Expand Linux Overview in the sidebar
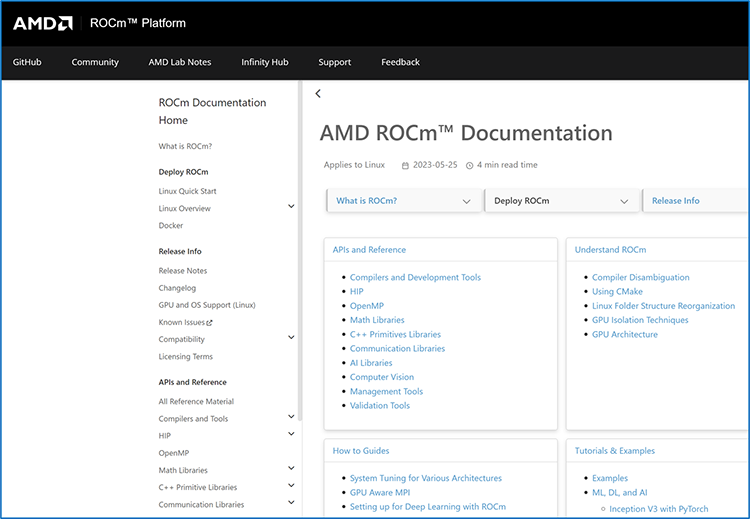Image resolution: width=750 pixels, height=519 pixels. click(x=291, y=207)
